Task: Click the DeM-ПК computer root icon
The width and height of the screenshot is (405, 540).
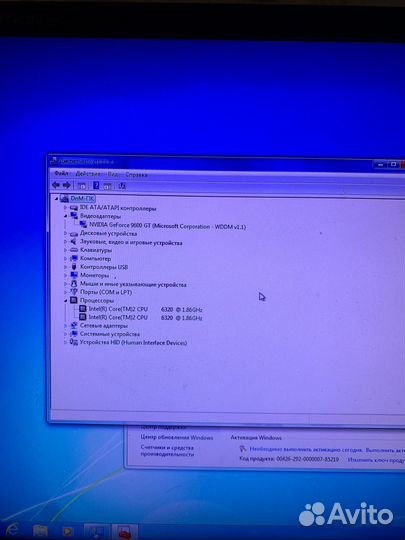Action: tap(64, 198)
